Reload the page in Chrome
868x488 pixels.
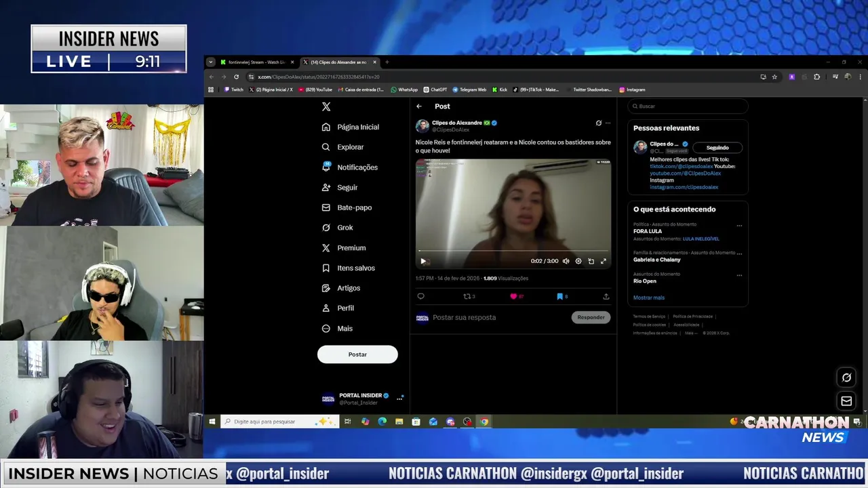coord(236,77)
